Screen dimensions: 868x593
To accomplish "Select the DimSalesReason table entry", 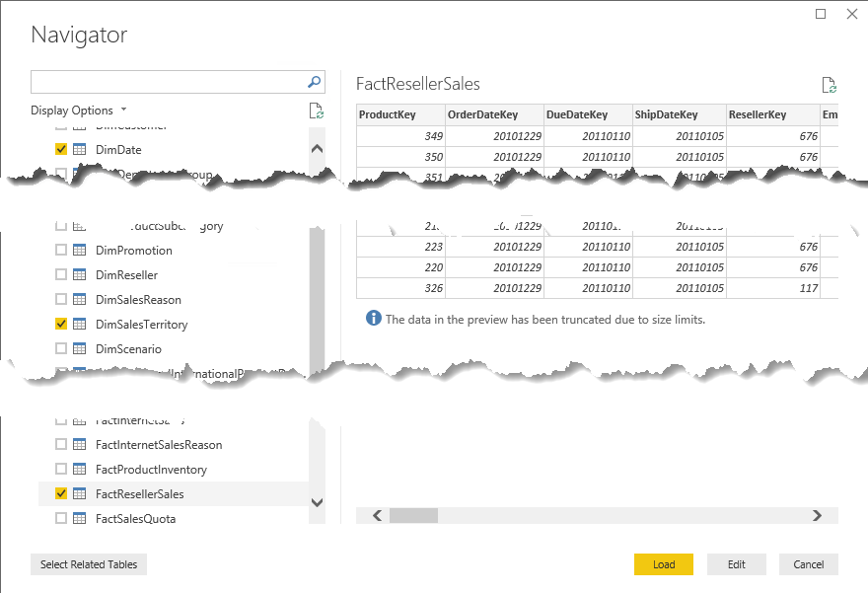I will click(x=138, y=300).
